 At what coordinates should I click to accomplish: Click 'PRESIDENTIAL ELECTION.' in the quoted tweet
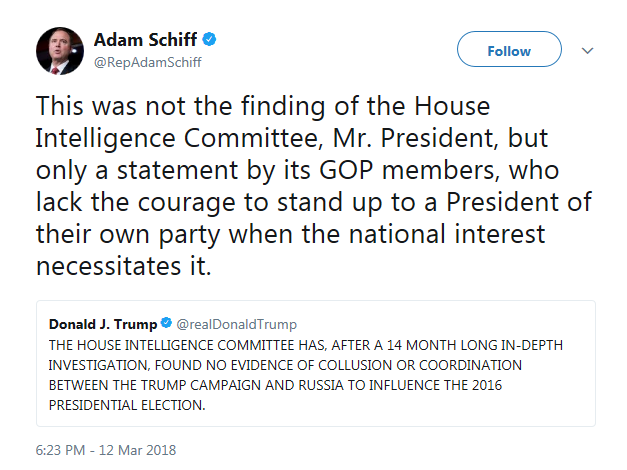coord(127,405)
